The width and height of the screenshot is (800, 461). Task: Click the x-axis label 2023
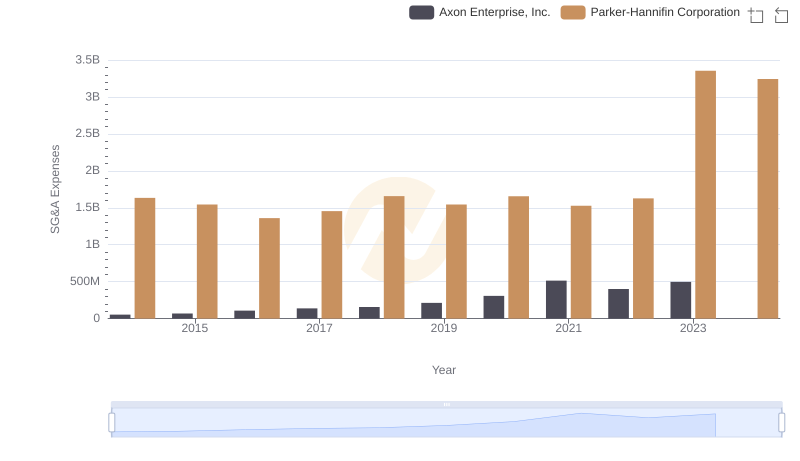[693, 328]
